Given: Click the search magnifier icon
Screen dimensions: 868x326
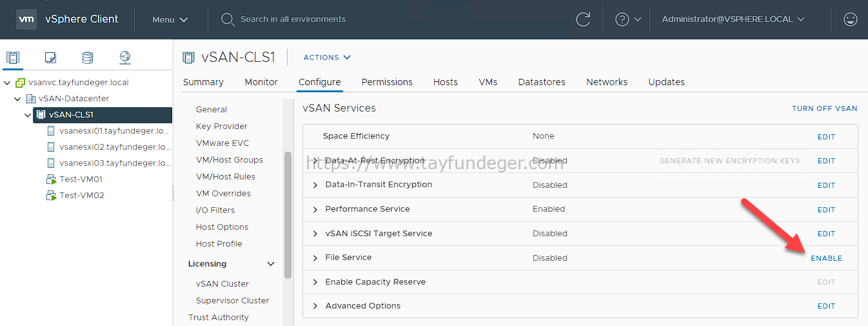Looking at the screenshot, I should (x=228, y=19).
